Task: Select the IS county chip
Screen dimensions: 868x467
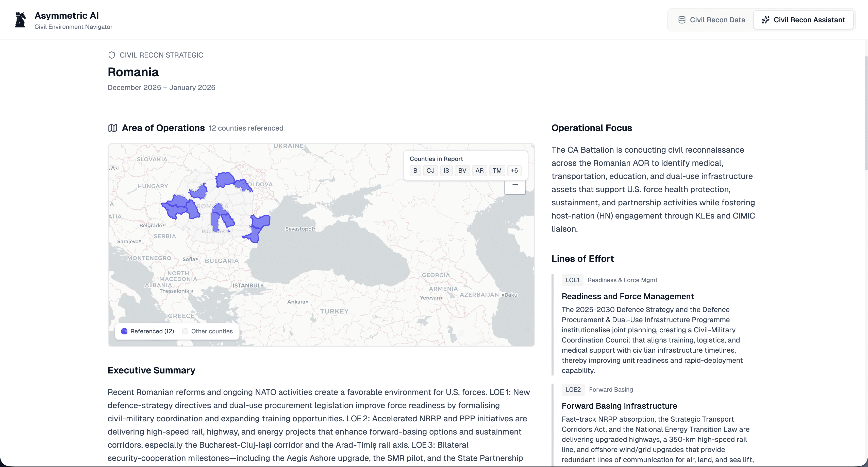Action: tap(446, 171)
